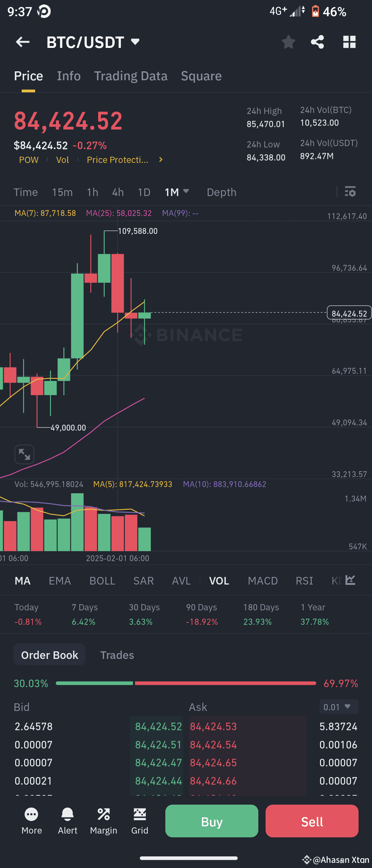Tap the bid/ask ratio bar
372x868 pixels.
[186, 683]
